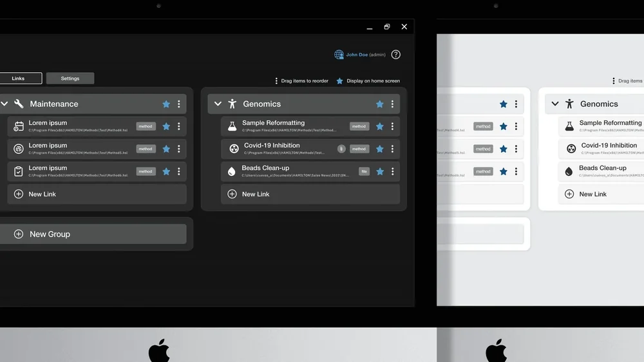Toggle the Genomics group home screen star
The width and height of the screenshot is (644, 362).
tap(380, 104)
